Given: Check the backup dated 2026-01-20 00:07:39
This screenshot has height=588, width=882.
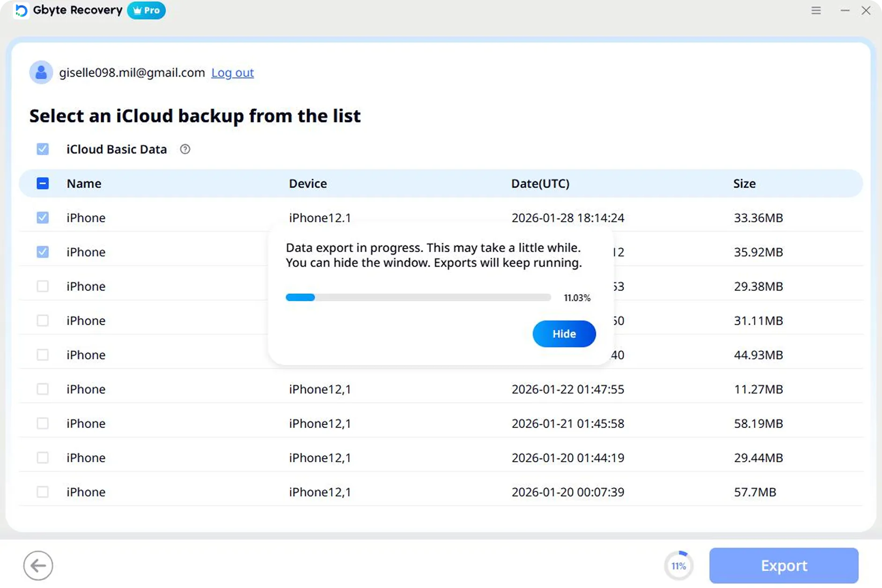Looking at the screenshot, I should (43, 492).
